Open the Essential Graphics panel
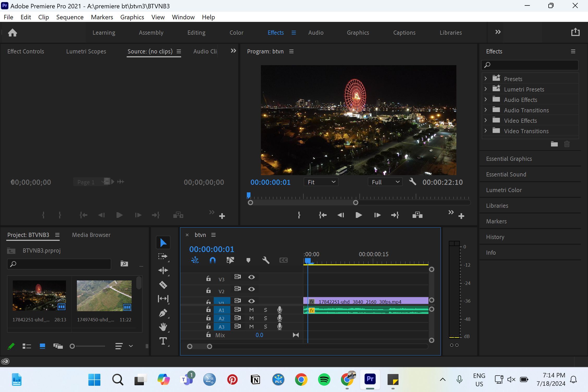This screenshot has width=588, height=392. 509,159
